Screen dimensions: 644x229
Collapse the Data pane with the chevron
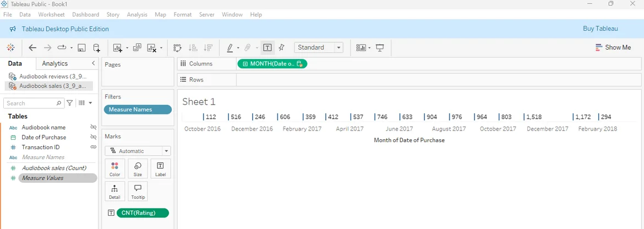(93, 63)
